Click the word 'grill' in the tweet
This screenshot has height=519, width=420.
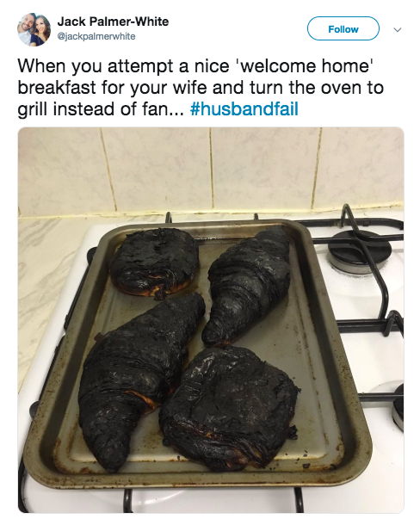(33, 110)
